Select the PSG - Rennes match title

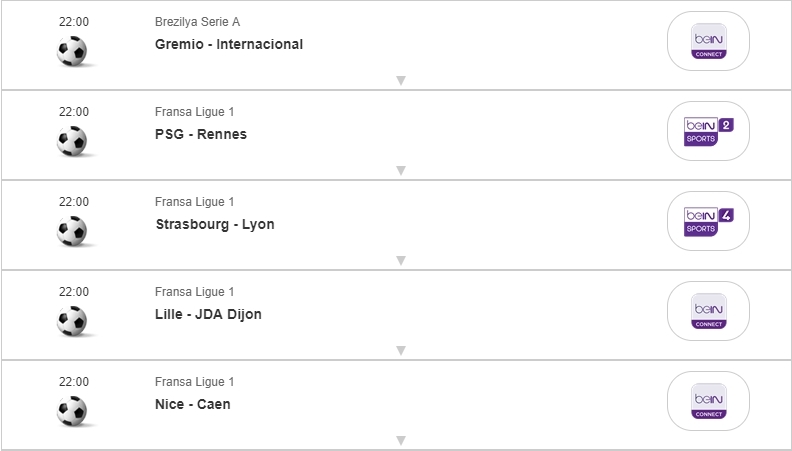[x=201, y=134]
